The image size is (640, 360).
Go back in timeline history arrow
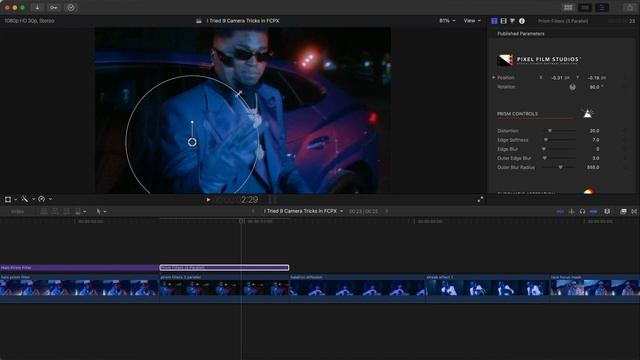click(253, 211)
